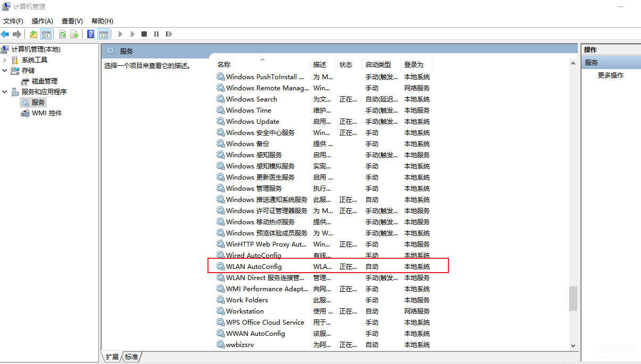
Task: Click the gear icon beside Work Folders
Action: [x=221, y=300]
